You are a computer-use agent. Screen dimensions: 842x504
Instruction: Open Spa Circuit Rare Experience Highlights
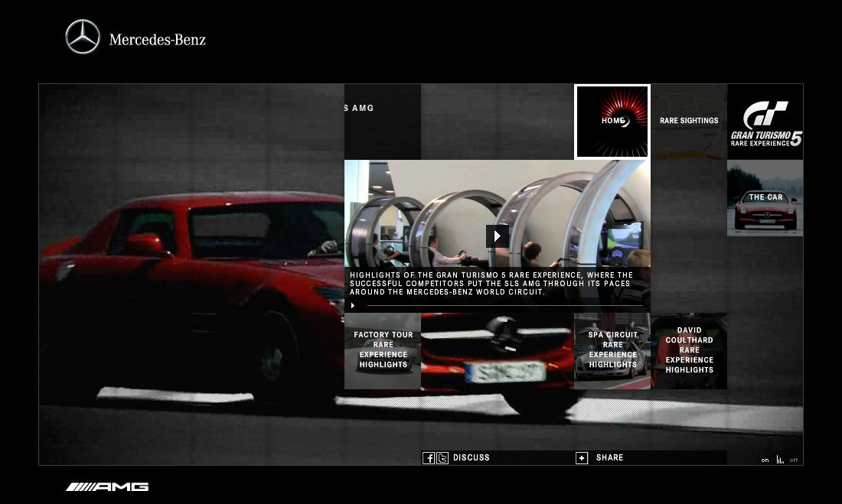[612, 351]
